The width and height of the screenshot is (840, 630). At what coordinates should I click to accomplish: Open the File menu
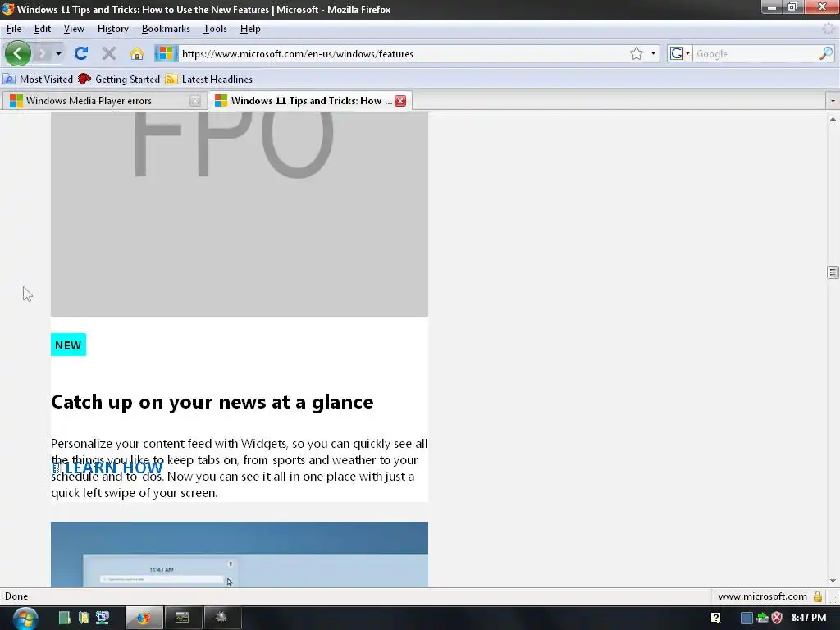pyautogui.click(x=14, y=29)
